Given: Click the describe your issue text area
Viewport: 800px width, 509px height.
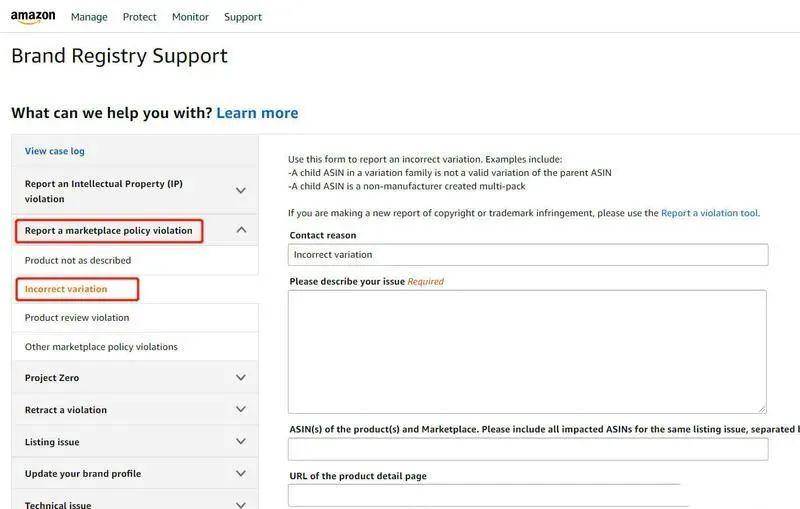Looking at the screenshot, I should click(x=527, y=351).
